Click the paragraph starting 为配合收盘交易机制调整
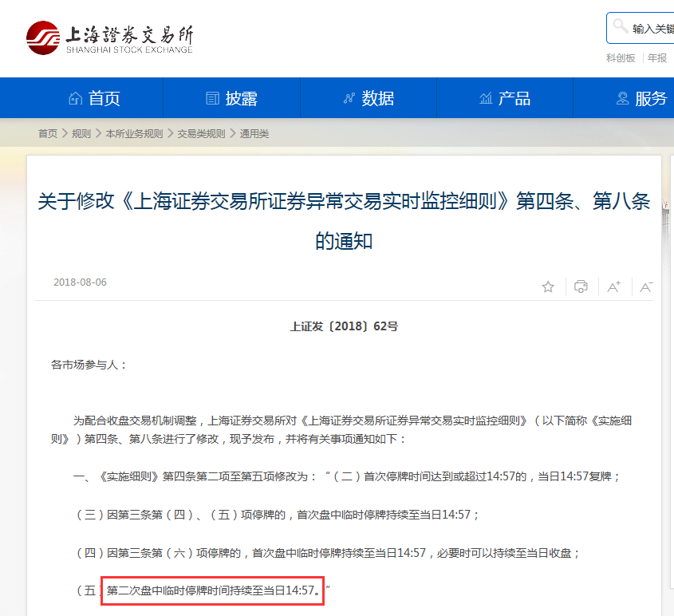 point(341,430)
